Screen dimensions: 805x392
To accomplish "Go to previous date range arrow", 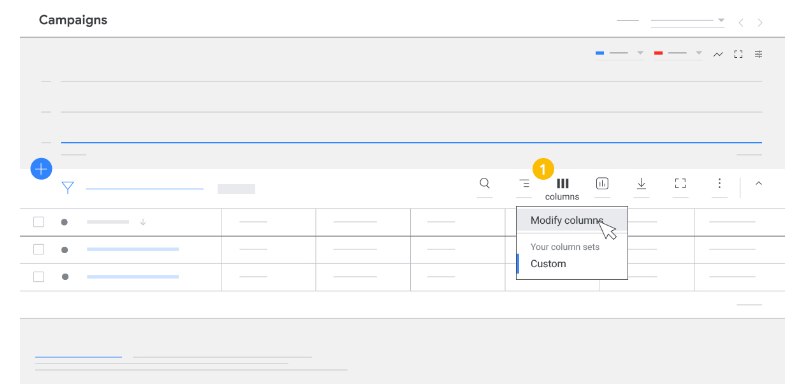I will click(740, 23).
